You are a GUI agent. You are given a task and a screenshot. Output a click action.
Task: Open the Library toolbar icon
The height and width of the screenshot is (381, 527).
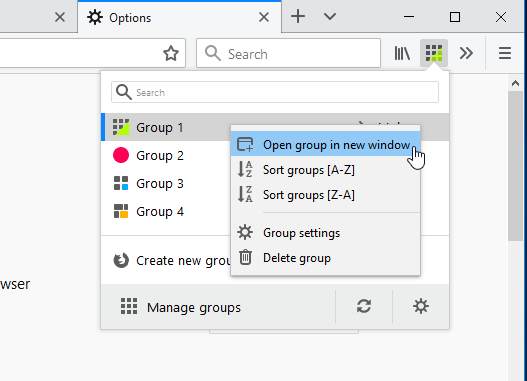402,53
